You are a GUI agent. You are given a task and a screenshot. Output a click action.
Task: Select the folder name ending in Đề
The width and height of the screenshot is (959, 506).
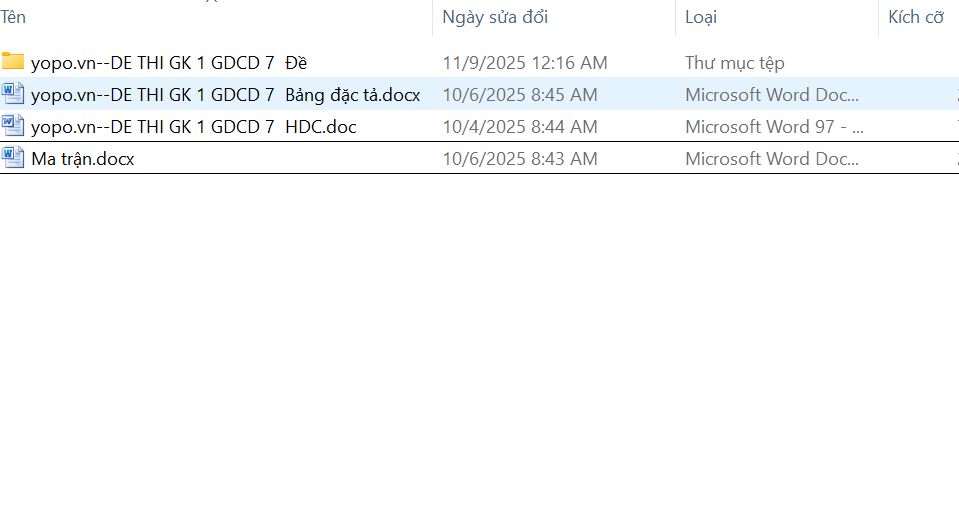(x=169, y=63)
